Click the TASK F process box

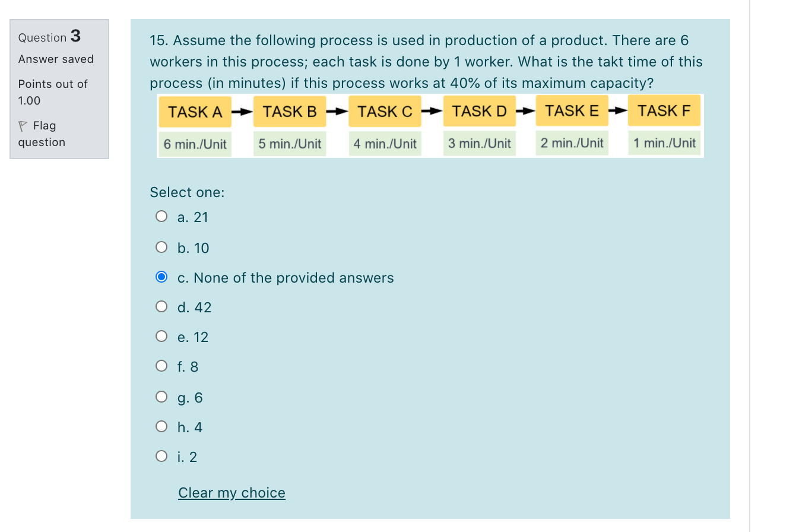click(664, 110)
